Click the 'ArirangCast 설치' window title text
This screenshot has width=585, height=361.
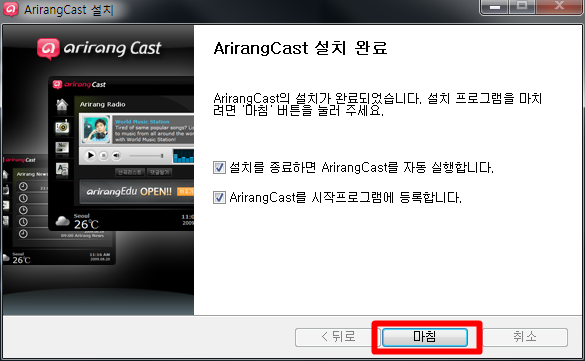tap(69, 10)
